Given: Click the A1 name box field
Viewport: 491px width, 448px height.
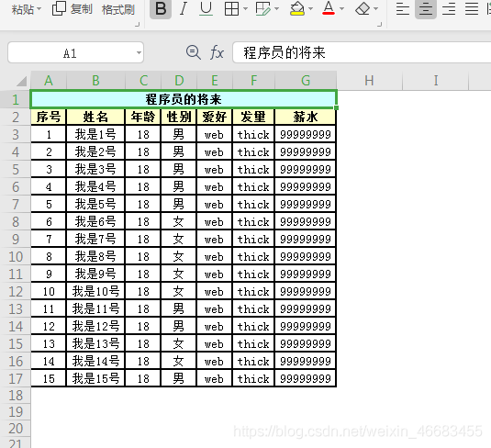Looking at the screenshot, I should [x=75, y=52].
